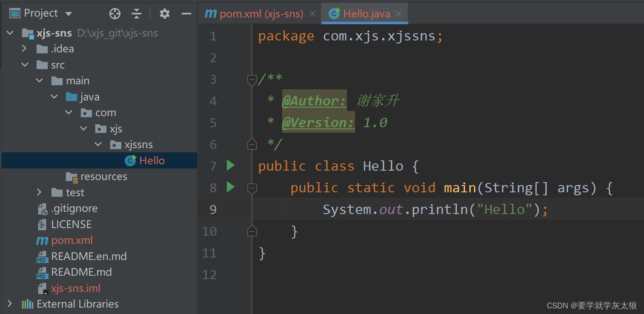
Task: Click the com package icon
Action: coord(86,113)
